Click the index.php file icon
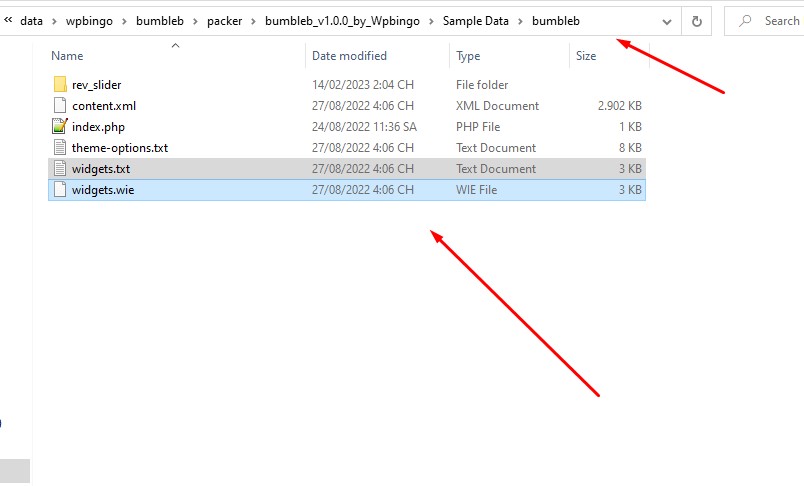This screenshot has height=486, width=804. (60, 127)
